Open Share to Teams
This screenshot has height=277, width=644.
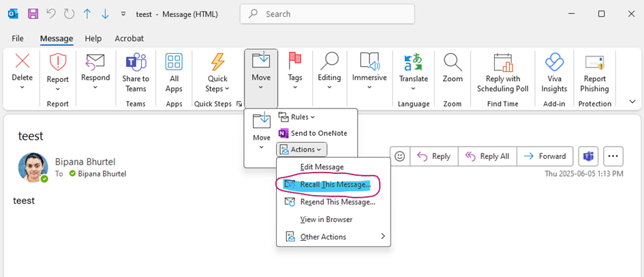click(x=136, y=63)
